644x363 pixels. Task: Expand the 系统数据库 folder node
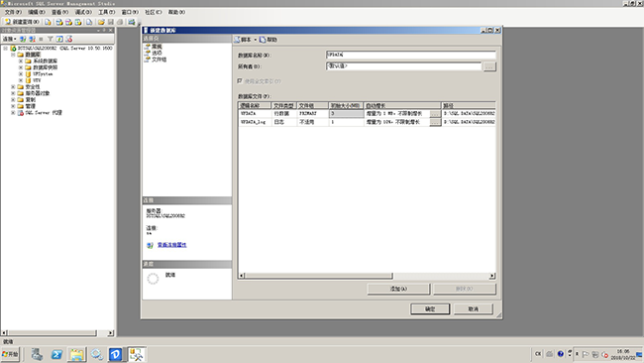click(x=21, y=60)
